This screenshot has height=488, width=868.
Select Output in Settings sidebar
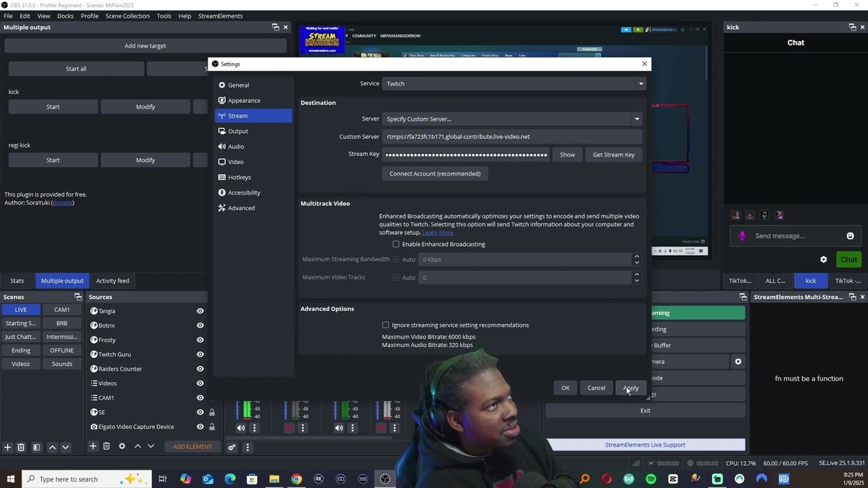(254, 131)
